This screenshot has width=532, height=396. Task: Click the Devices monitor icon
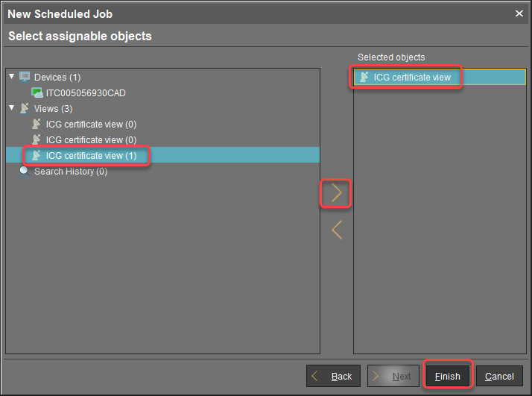[25, 77]
